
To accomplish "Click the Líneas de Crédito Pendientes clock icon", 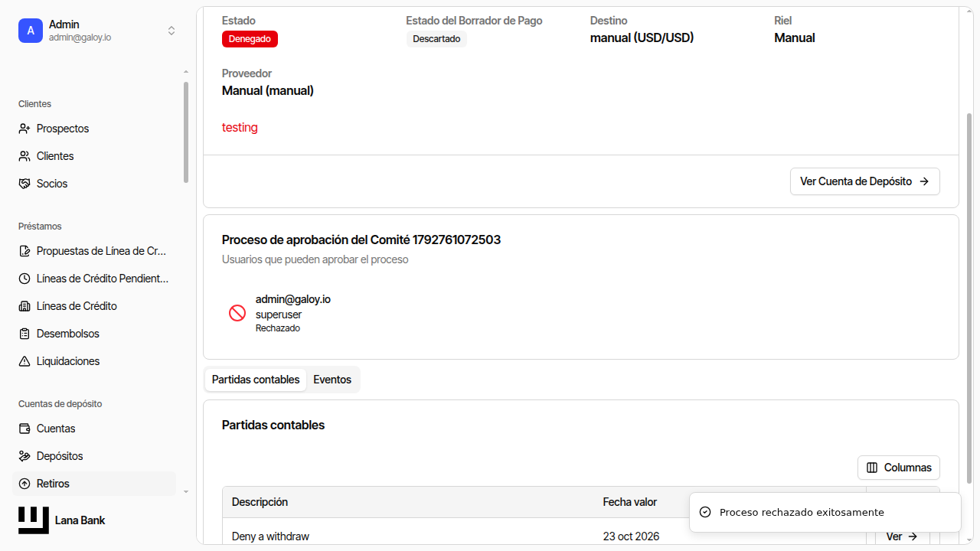I will [24, 279].
